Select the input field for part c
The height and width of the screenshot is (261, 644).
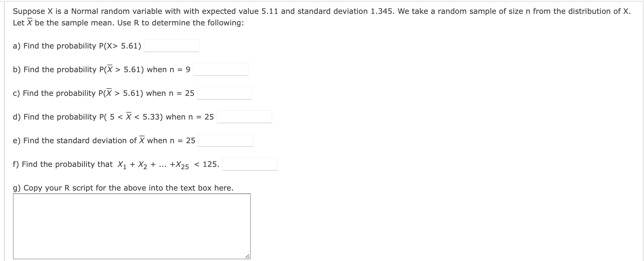[224, 92]
